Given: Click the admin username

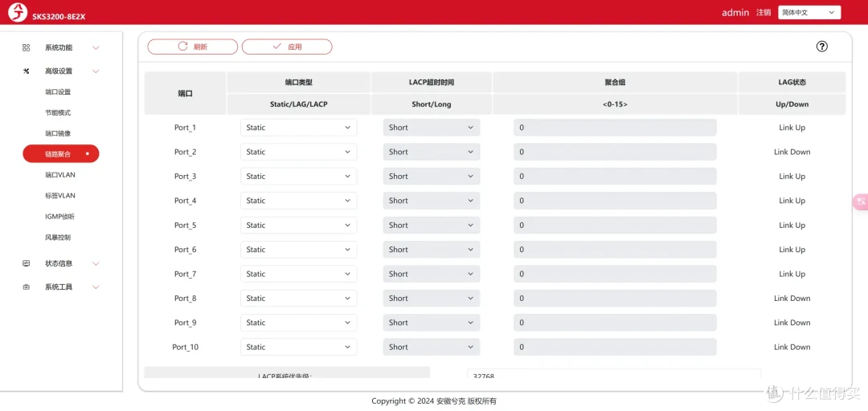Looking at the screenshot, I should coord(735,12).
